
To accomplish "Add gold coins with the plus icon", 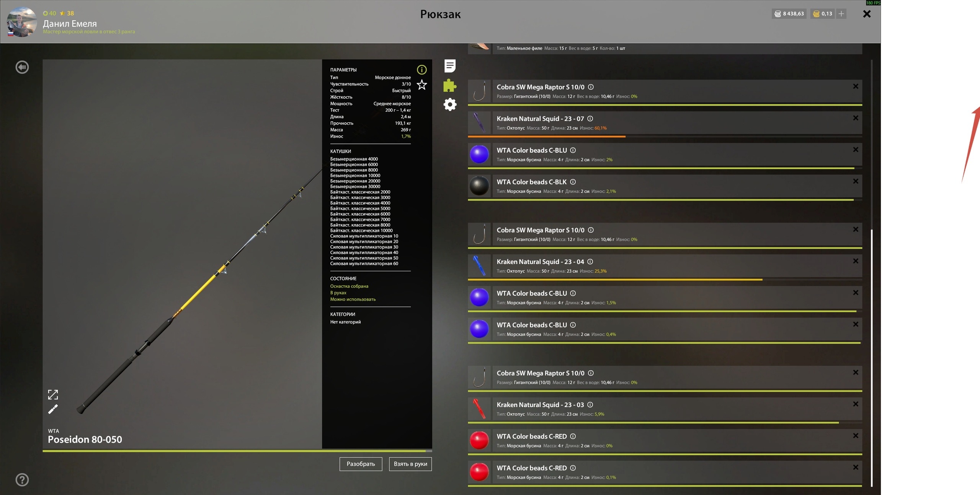I will coord(841,14).
